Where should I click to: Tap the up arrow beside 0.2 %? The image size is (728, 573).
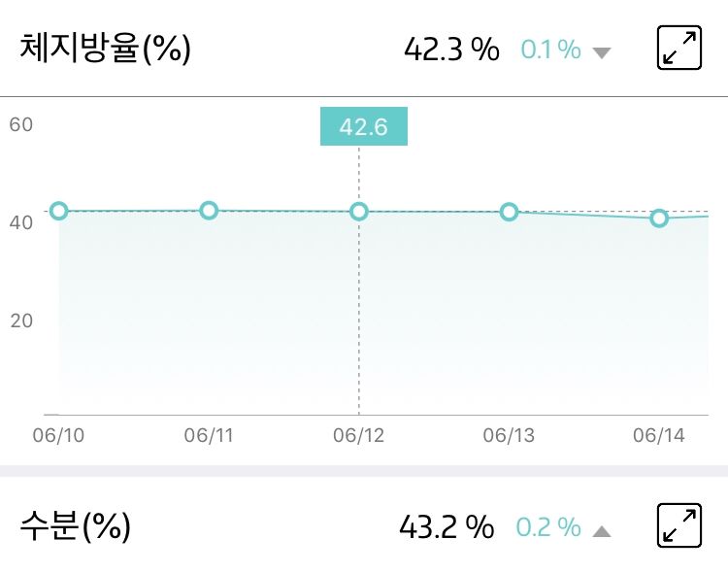pyautogui.click(x=602, y=530)
